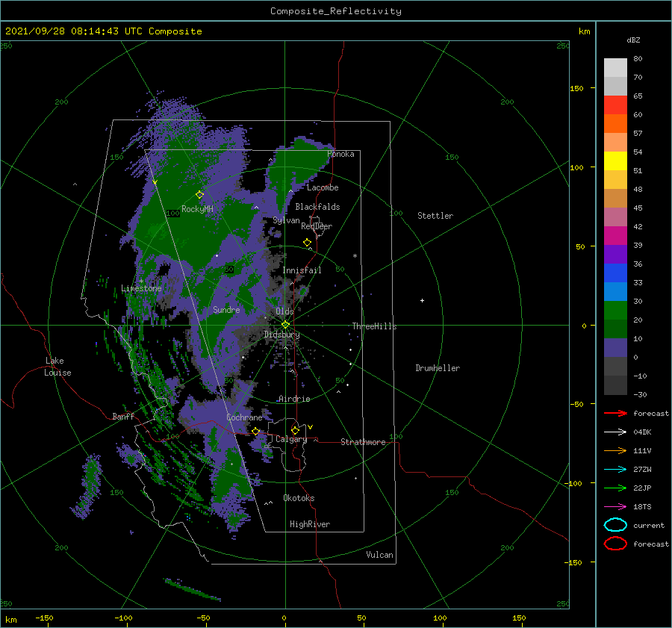Click the Ponoka city label
Viewport: 672px width, 628px height.
(x=340, y=154)
